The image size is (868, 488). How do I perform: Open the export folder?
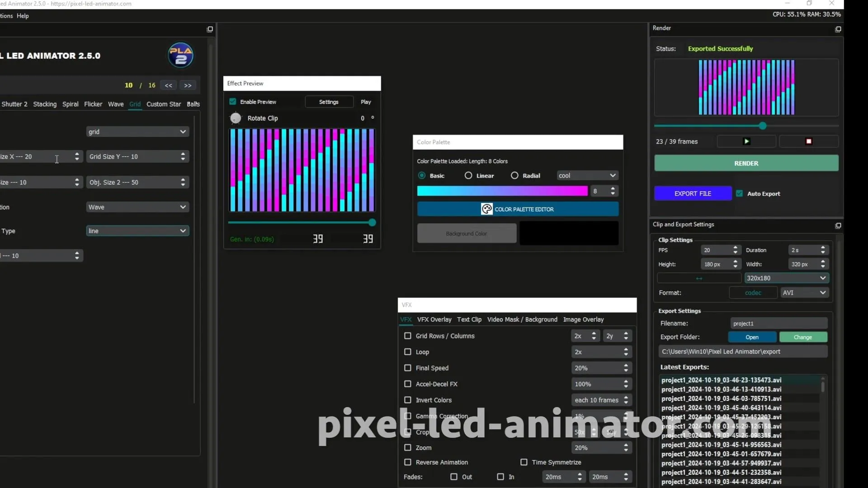752,337
